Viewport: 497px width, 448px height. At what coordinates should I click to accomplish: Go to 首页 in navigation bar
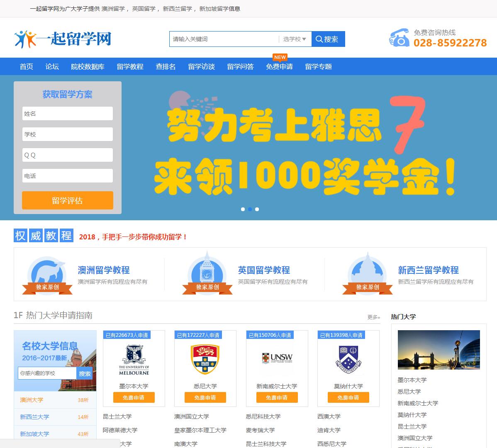[x=26, y=66]
